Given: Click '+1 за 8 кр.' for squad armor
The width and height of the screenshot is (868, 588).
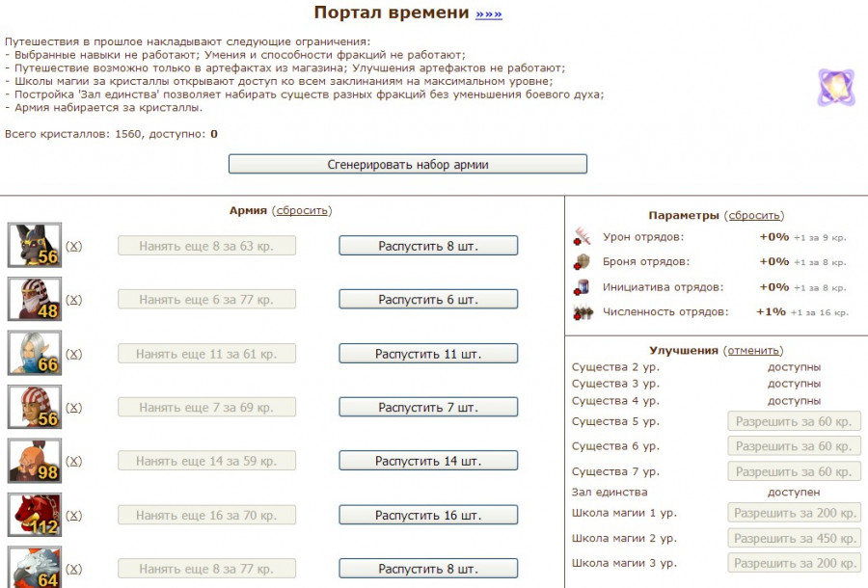Looking at the screenshot, I should pos(820,263).
